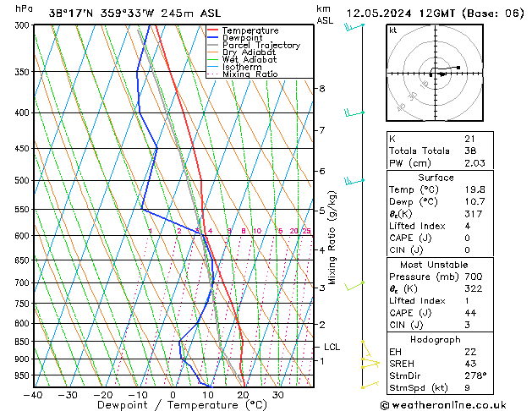Viewport: 532px width, 411px height.
Task: Click the K index value 21
Action: 470,139
